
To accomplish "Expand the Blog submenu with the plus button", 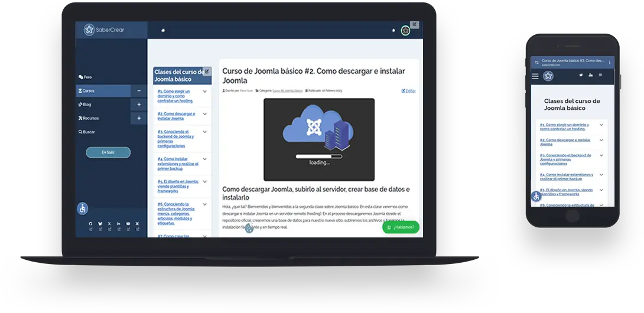I will [139, 105].
